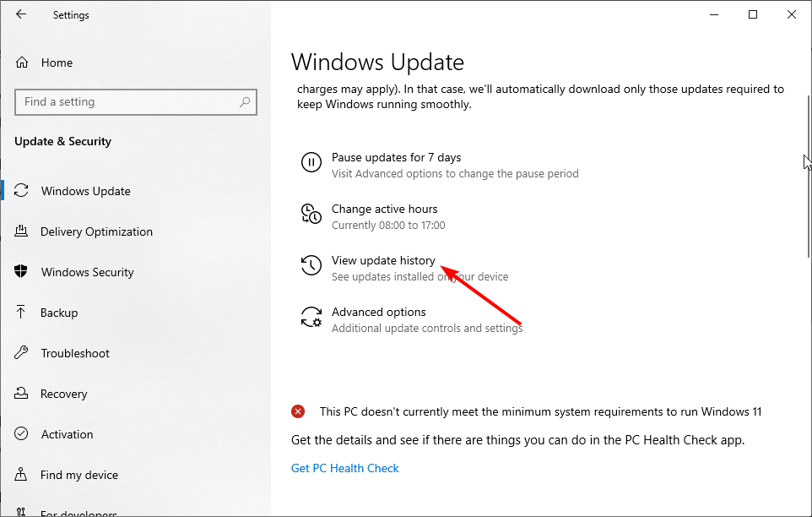Click the Change active hours clock icon
This screenshot has width=812, height=517.
[311, 214]
